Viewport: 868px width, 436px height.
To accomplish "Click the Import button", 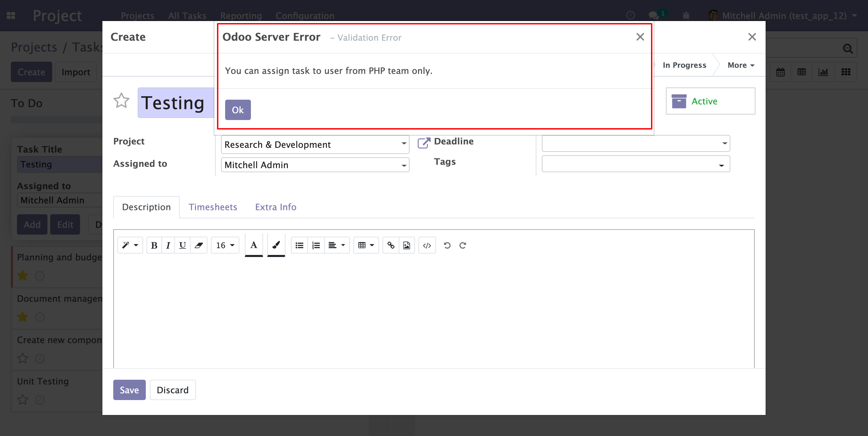I will (76, 72).
